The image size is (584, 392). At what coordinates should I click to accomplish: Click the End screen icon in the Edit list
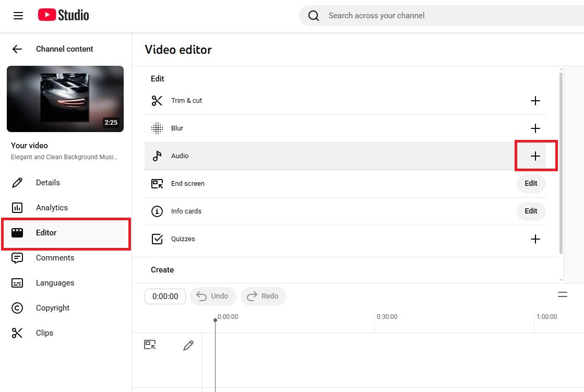(157, 183)
